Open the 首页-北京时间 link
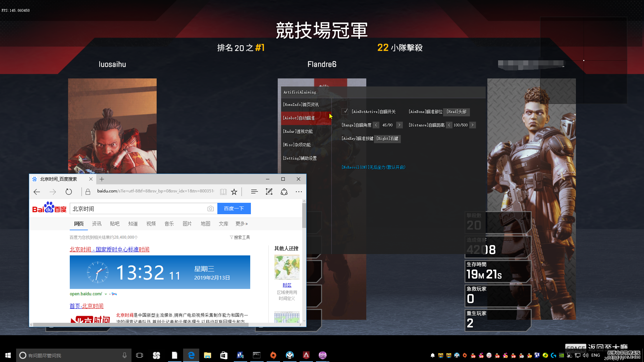This screenshot has width=644, height=362. click(x=87, y=306)
